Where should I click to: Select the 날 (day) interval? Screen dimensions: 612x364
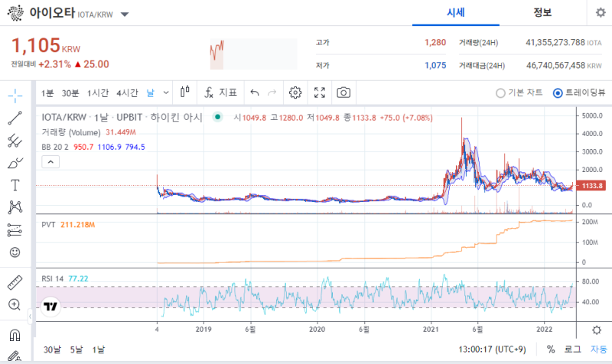150,93
